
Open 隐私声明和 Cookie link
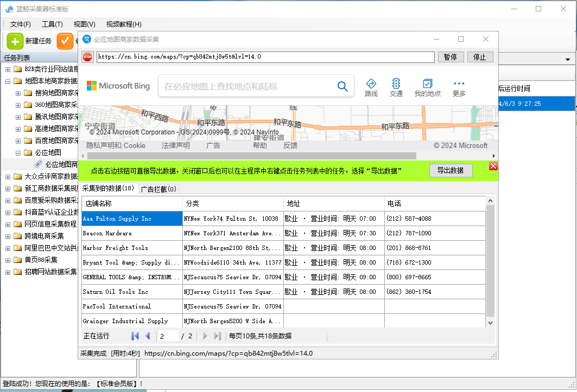point(116,146)
